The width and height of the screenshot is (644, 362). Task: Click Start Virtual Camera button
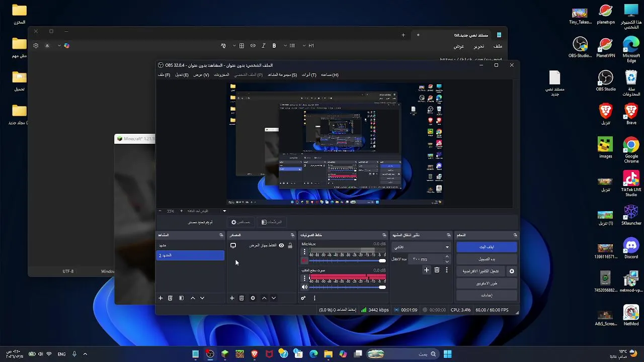click(481, 271)
